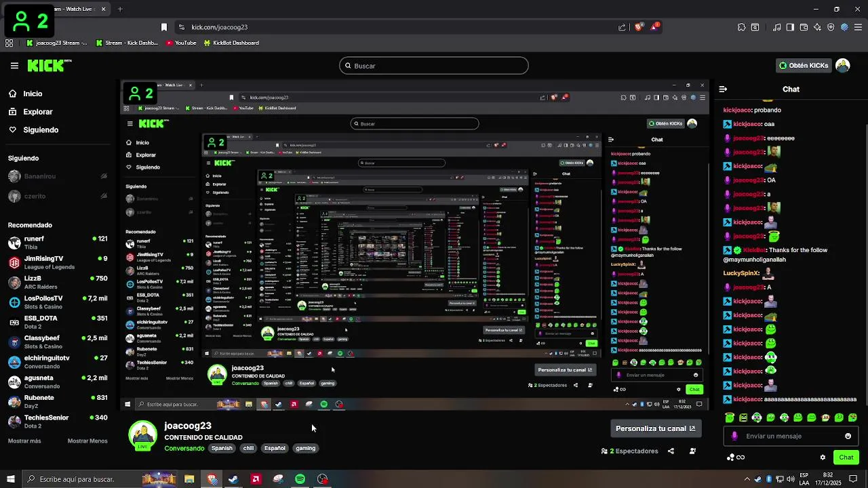Click the Brave Shields lion icon
The image size is (868, 488).
coord(639,27)
